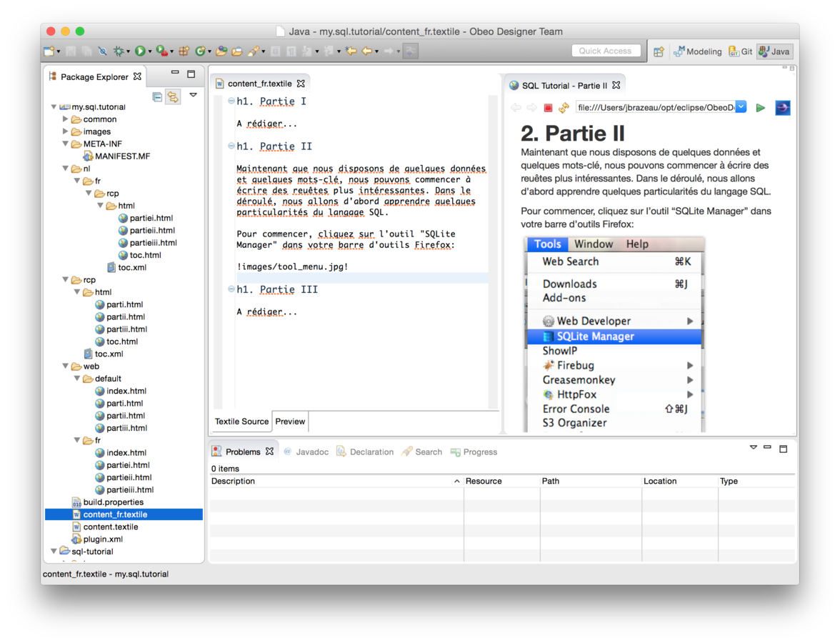Select MANIFEST.MF file
This screenshot has width=840, height=643.
click(116, 156)
